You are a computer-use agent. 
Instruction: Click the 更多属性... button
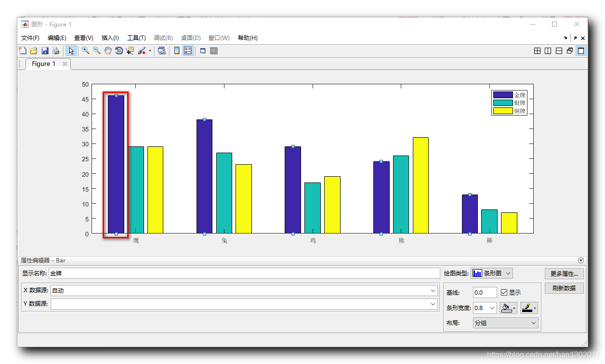click(x=564, y=274)
